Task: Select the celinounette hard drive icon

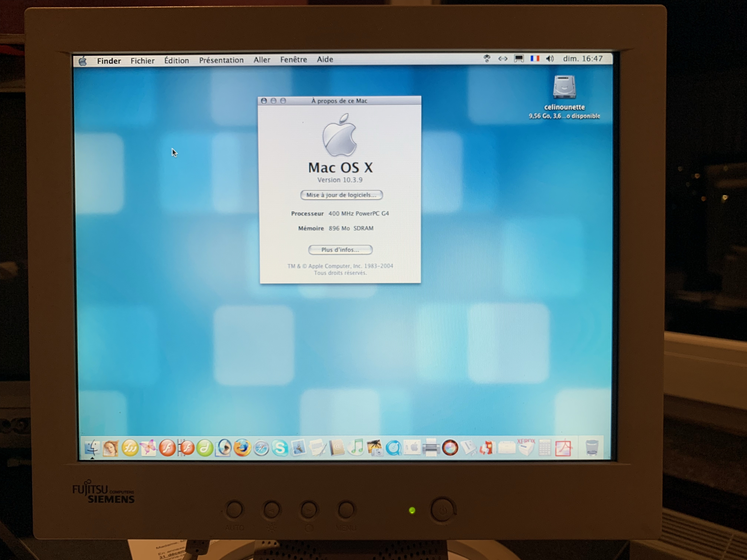Action: tap(564, 87)
